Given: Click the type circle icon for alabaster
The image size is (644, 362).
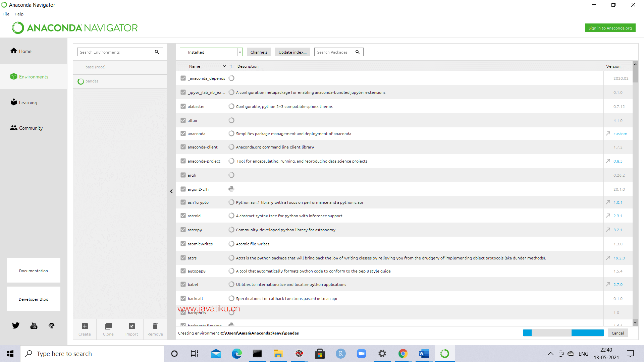Looking at the screenshot, I should tap(231, 106).
